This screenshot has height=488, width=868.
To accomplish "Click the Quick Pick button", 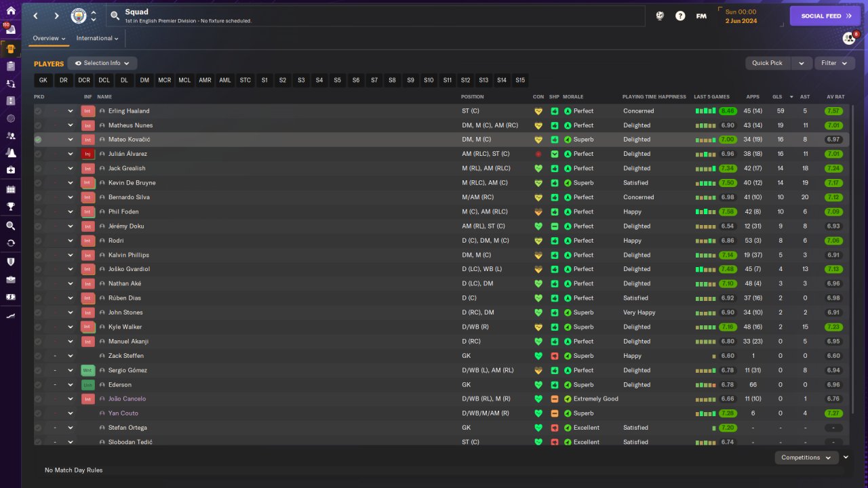I will point(768,63).
